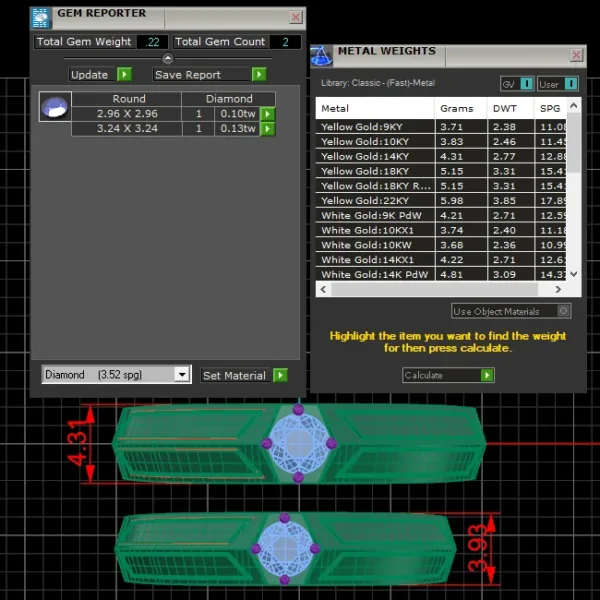This screenshot has height=600, width=600.
Task: Click the green arrow beside Set Material
Action: [280, 375]
